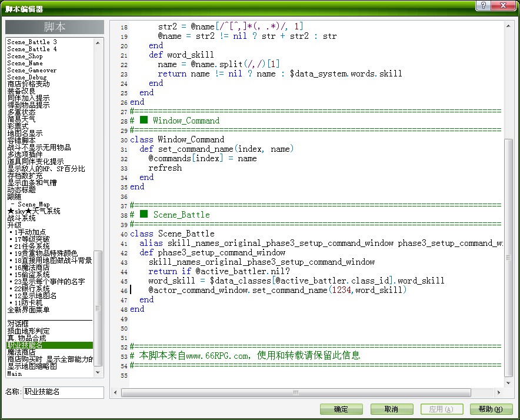Image resolution: width=520 pixels, height=420 pixels.
Task: Close the script editor window
Action: pos(503,5)
